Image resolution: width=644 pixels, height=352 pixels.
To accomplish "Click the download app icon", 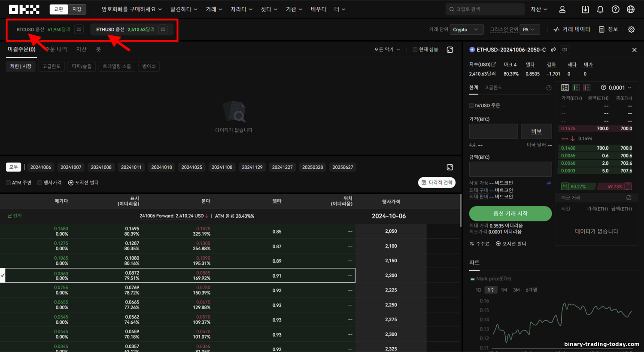I will 585,9.
